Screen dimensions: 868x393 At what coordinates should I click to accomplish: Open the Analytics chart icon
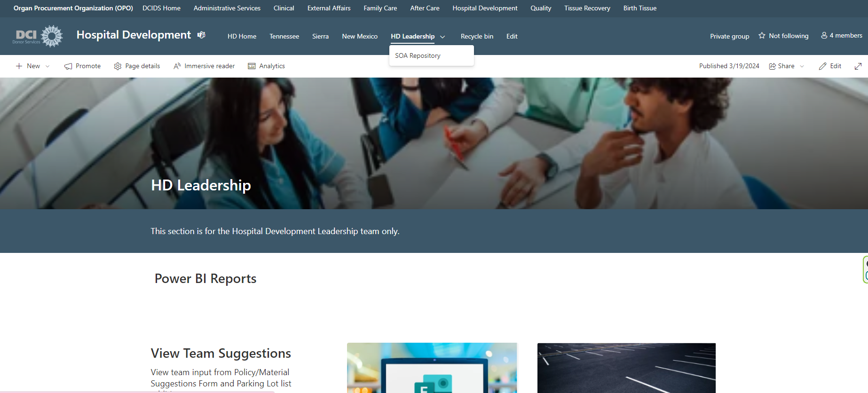(252, 66)
